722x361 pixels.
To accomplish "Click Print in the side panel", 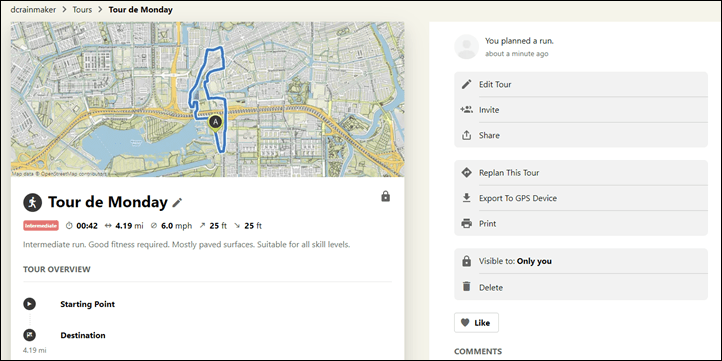I will tap(581, 224).
